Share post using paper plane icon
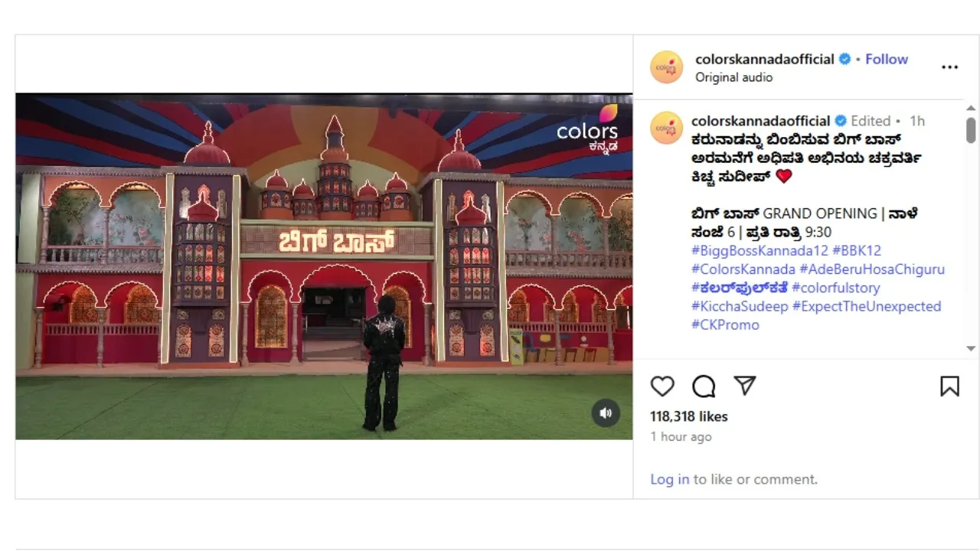The image size is (980, 551). 745,386
